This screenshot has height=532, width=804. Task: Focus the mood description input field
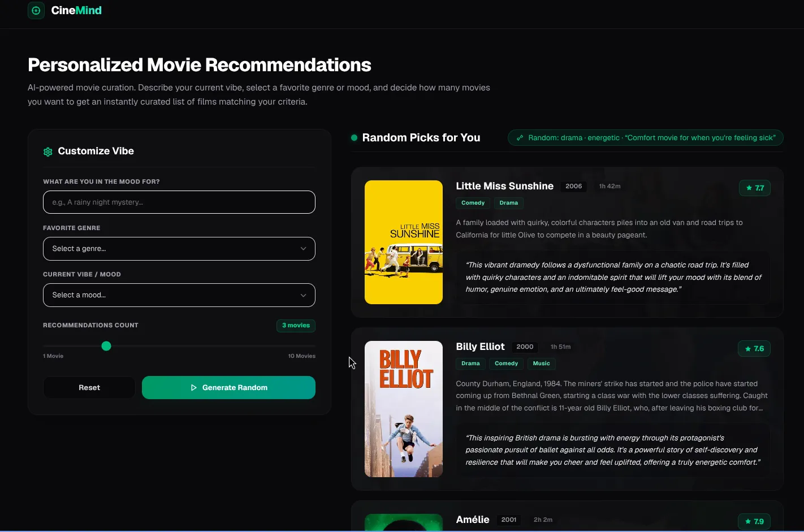[179, 202]
